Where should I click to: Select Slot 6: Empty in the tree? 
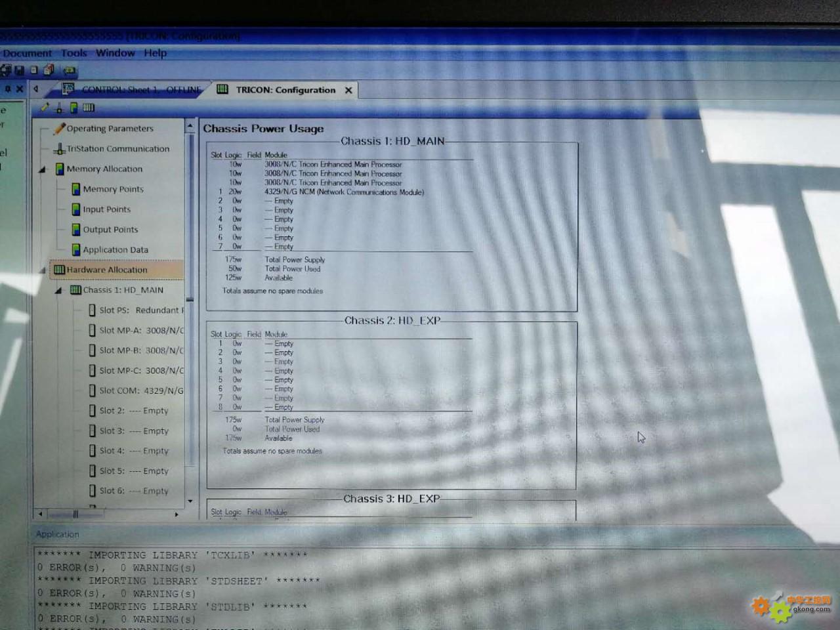[x=129, y=491]
